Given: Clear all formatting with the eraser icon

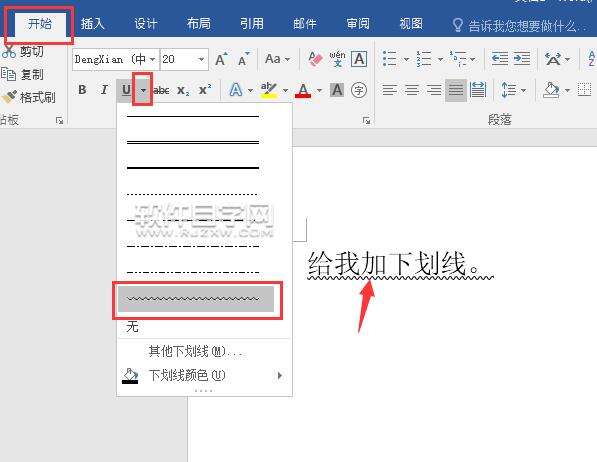Looking at the screenshot, I should [315, 59].
